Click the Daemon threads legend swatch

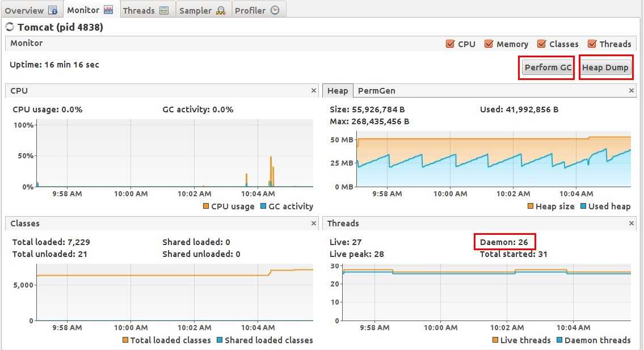click(x=559, y=340)
